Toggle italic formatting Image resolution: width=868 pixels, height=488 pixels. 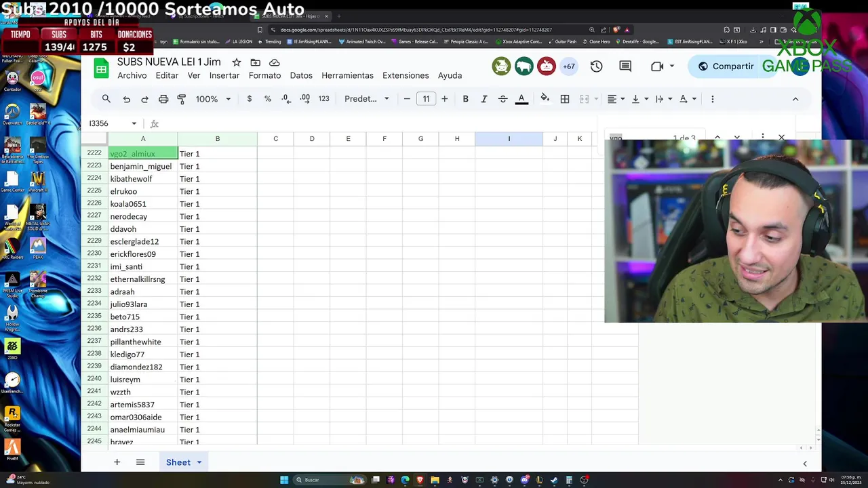(x=484, y=99)
